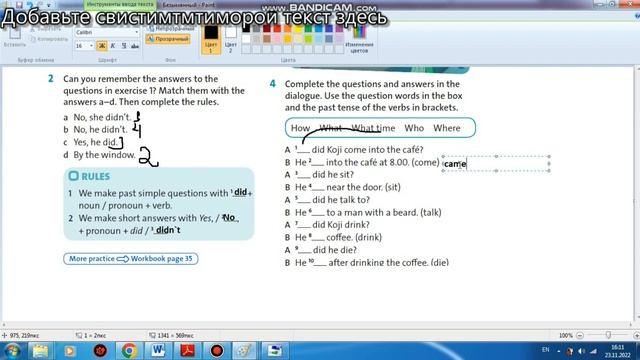Pick the white palette color

click(x=246, y=39)
